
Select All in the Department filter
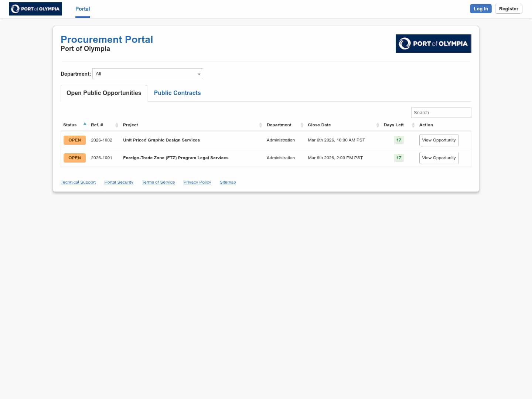(147, 74)
